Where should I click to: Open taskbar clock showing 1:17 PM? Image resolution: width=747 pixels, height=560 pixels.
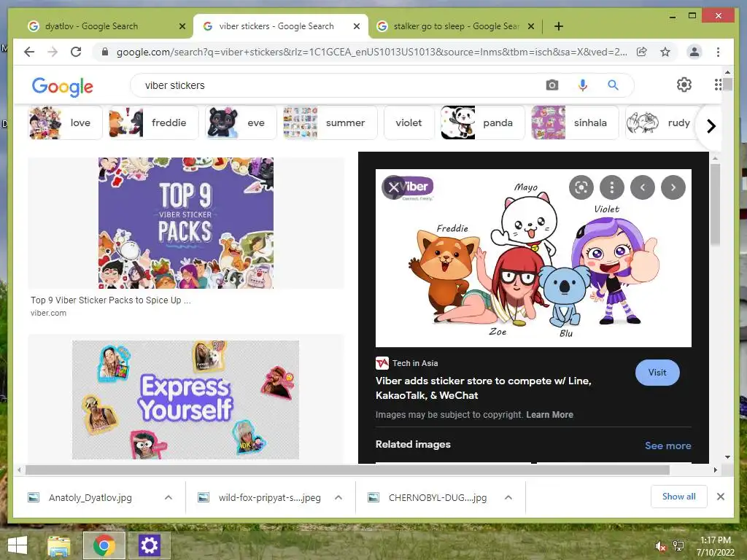(715, 546)
